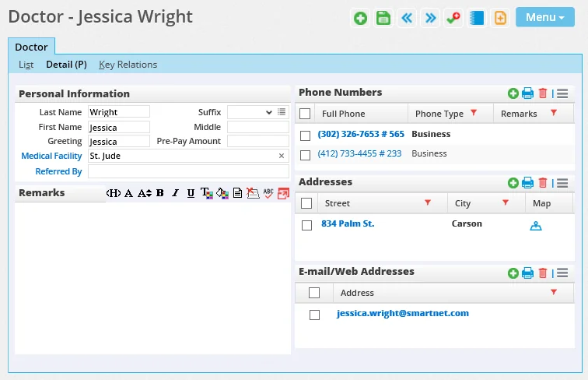This screenshot has height=380, width=588.
Task: Open the Addresses hamburger menu
Action: 562,183
